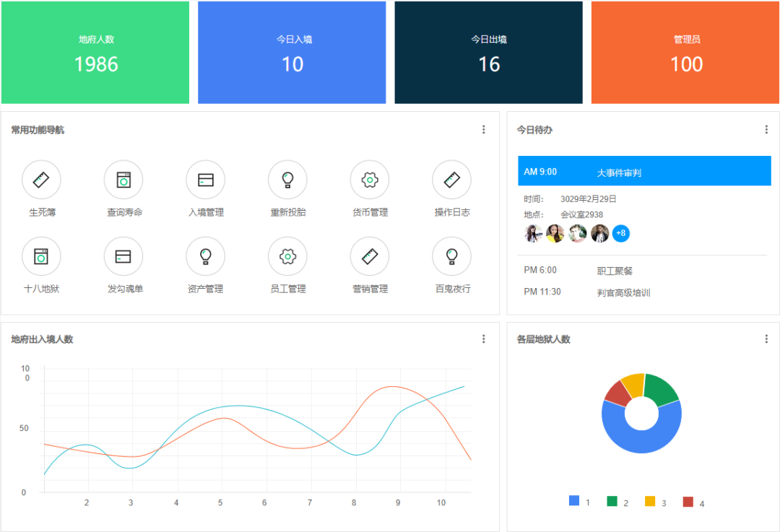Click the yellow legend swatch for series 3
The height and width of the screenshot is (532, 780).
650,502
